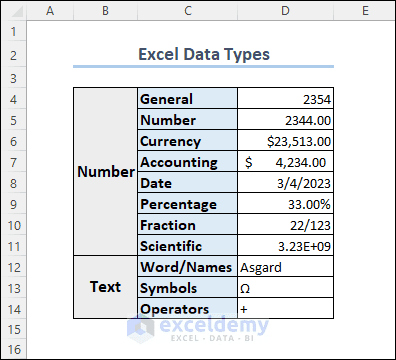Select the cell containing 2354
The height and width of the screenshot is (360, 396).
(286, 99)
